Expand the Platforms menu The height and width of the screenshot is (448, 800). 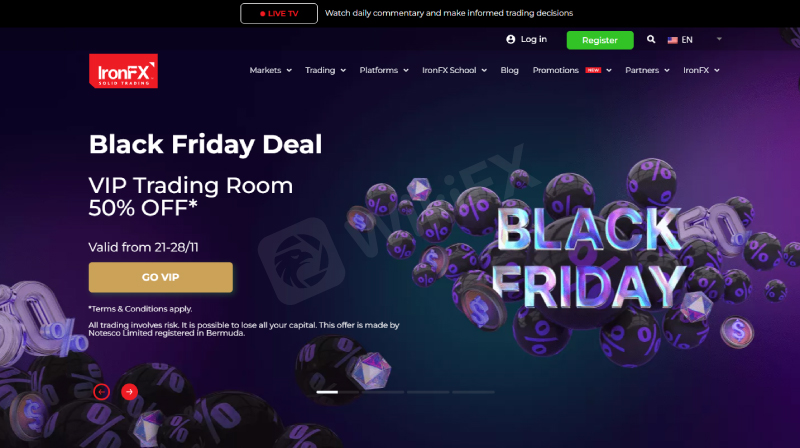point(384,70)
